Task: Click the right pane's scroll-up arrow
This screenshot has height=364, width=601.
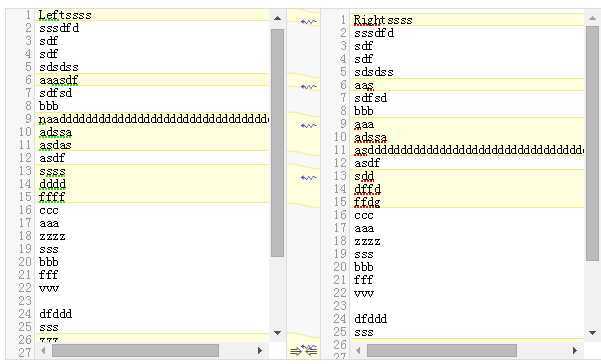Action: (x=593, y=18)
